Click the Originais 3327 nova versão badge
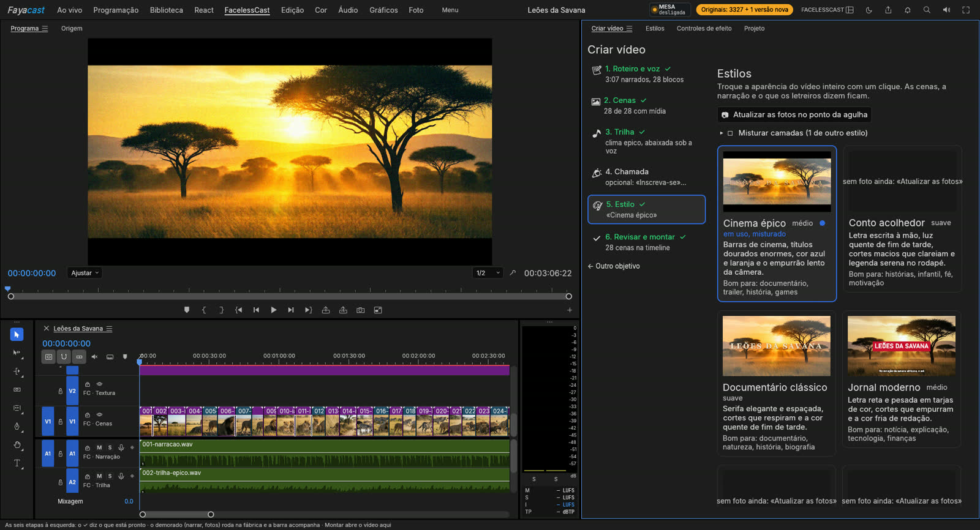This screenshot has height=530, width=980. pos(744,10)
